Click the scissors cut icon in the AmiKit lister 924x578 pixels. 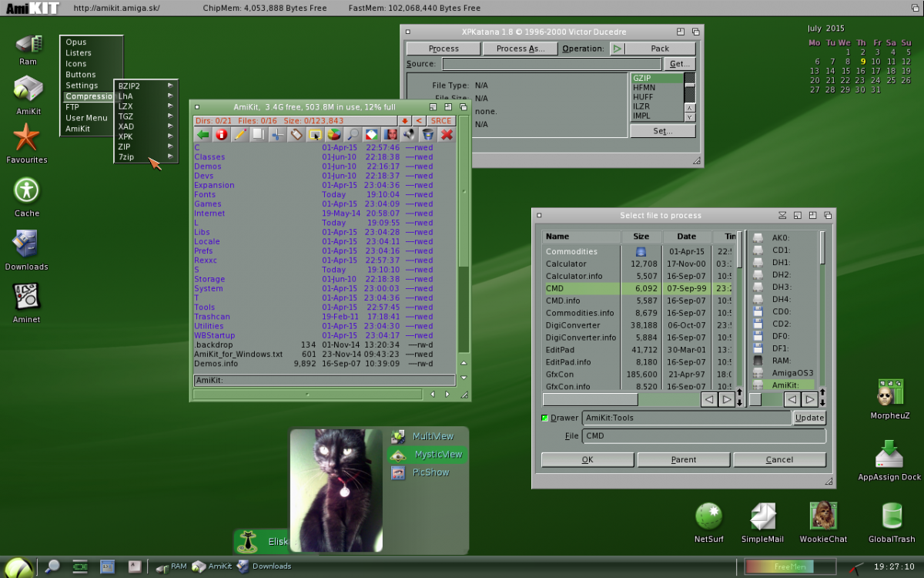pos(277,135)
